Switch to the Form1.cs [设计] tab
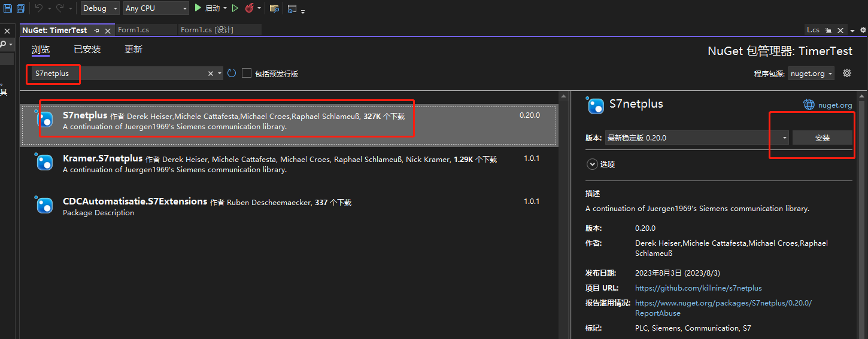 pyautogui.click(x=207, y=30)
